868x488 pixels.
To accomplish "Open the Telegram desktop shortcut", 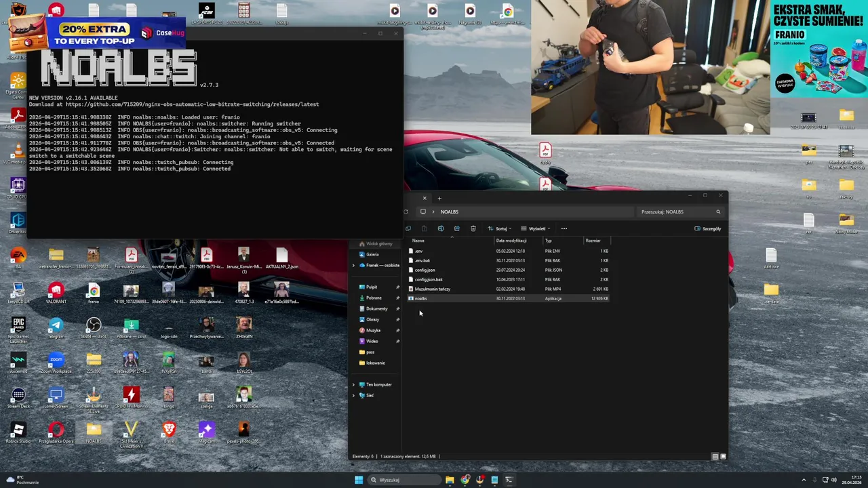I will (x=56, y=328).
